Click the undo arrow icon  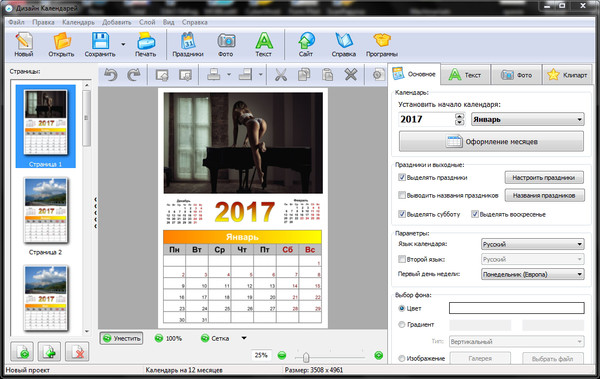pos(111,74)
